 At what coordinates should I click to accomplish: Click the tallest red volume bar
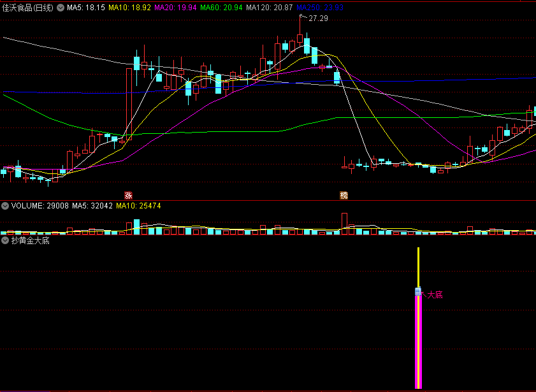(x=344, y=224)
